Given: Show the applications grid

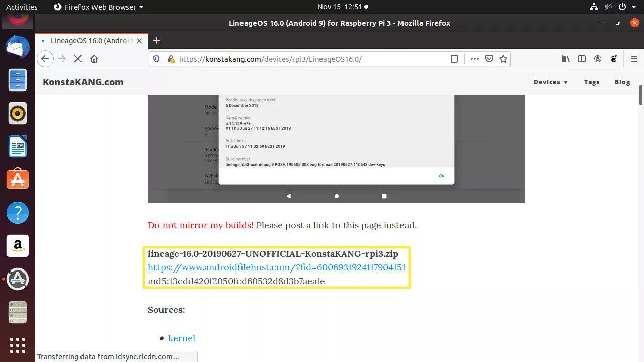Looking at the screenshot, I should [18, 345].
